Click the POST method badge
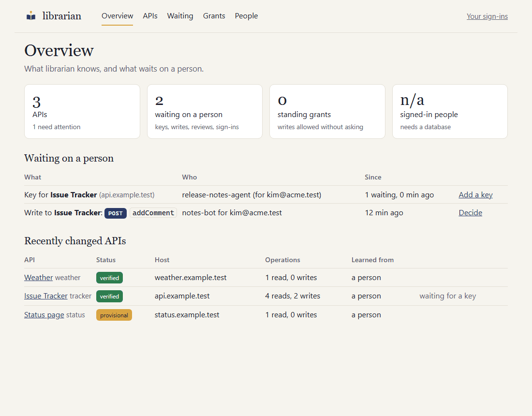Image resolution: width=532 pixels, height=416 pixels. point(116,213)
